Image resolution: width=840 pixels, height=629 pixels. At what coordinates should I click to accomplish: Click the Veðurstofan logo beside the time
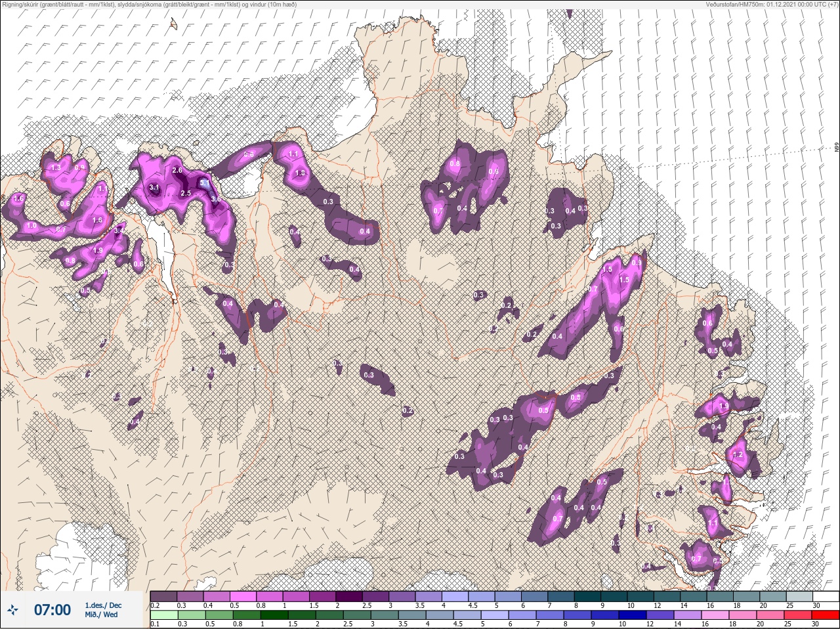12,611
